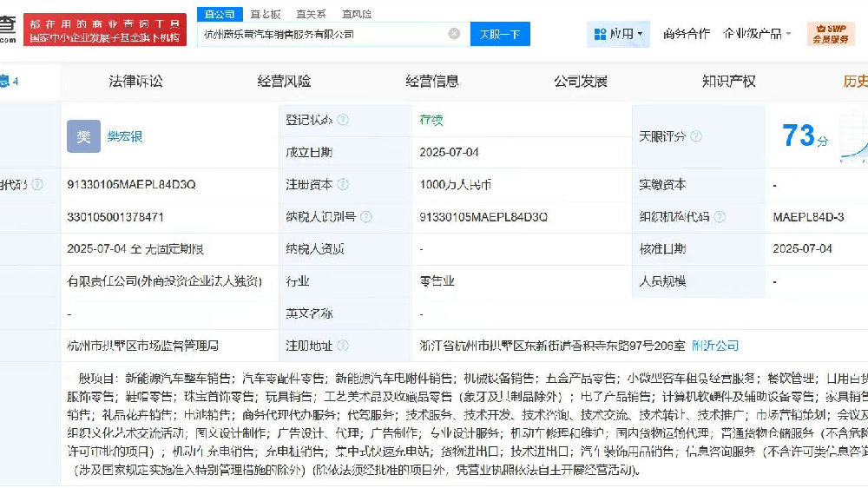The height and width of the screenshot is (488, 868).
Task: Switch to the 查风险 tab
Action: pos(357,15)
